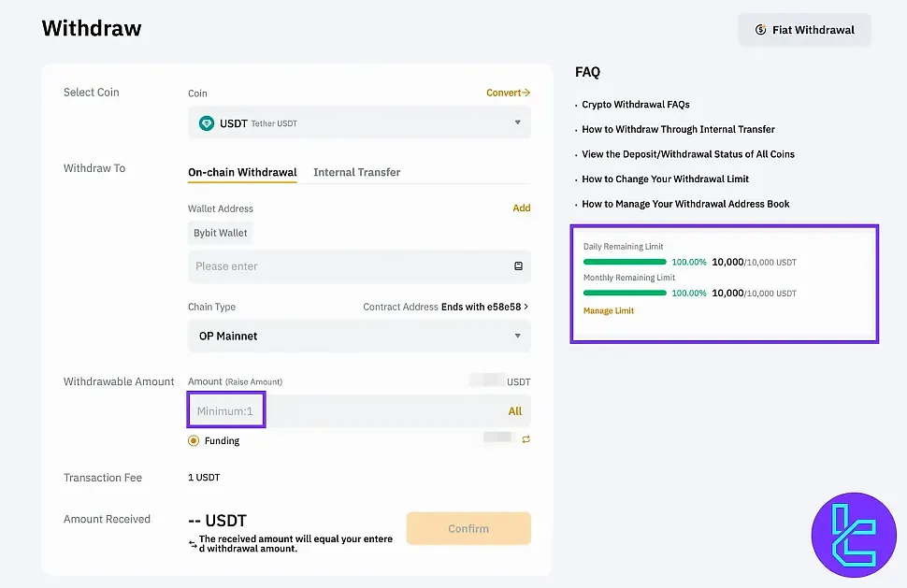Select the Funding account radio button
The image size is (907, 588).
coord(194,440)
